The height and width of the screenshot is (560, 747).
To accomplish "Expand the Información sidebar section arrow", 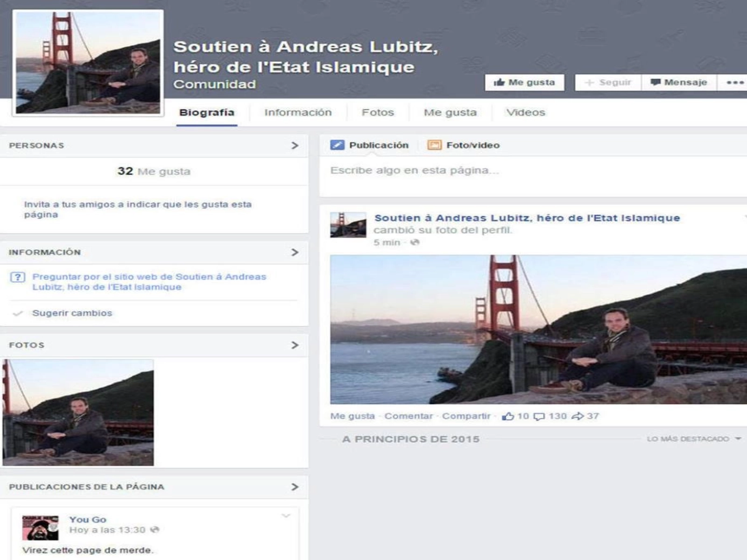I will (x=295, y=252).
